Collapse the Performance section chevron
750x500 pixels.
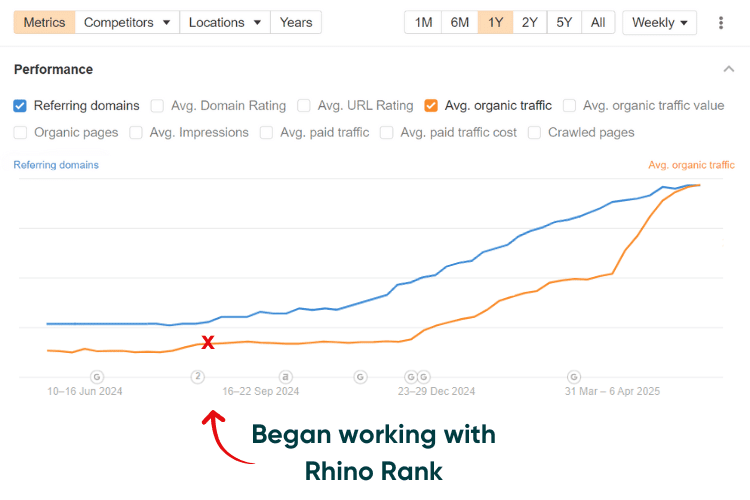click(x=728, y=69)
